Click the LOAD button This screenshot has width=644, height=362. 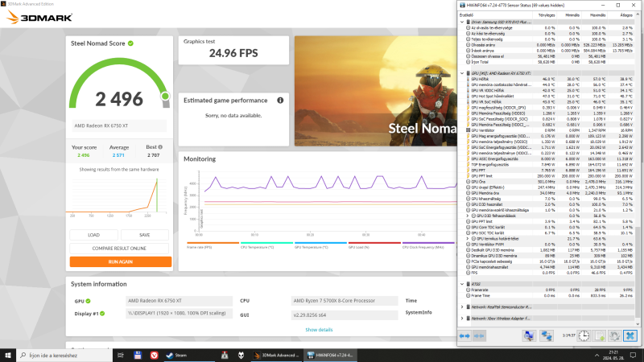(93, 235)
